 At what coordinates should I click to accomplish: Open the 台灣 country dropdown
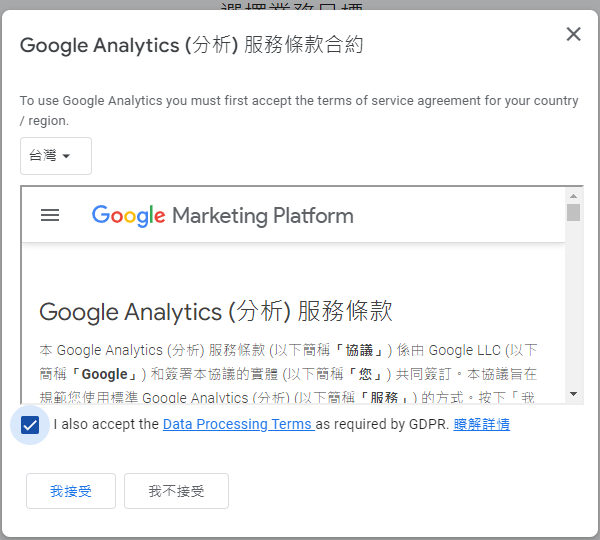coord(56,156)
